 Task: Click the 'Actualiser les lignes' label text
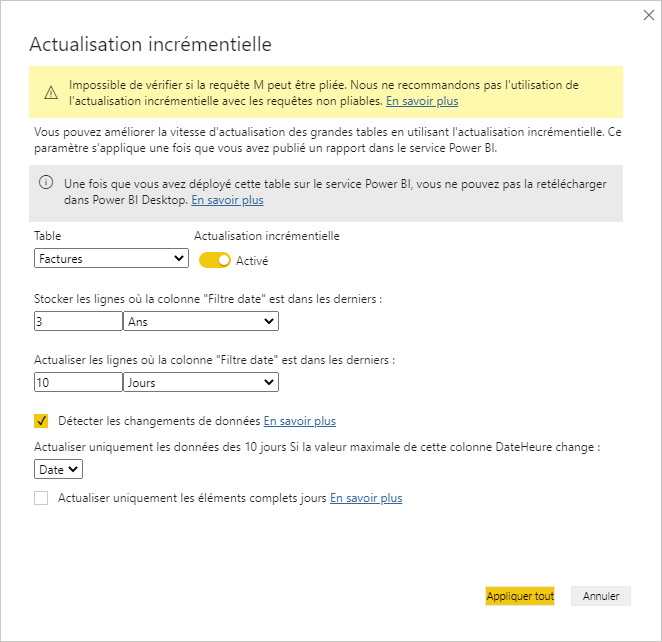[214, 360]
